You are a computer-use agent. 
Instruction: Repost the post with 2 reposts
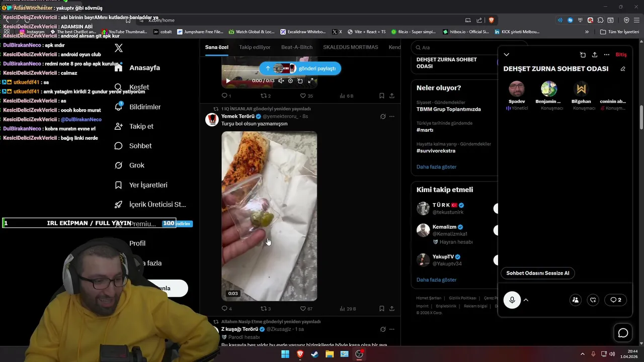pos(265,96)
